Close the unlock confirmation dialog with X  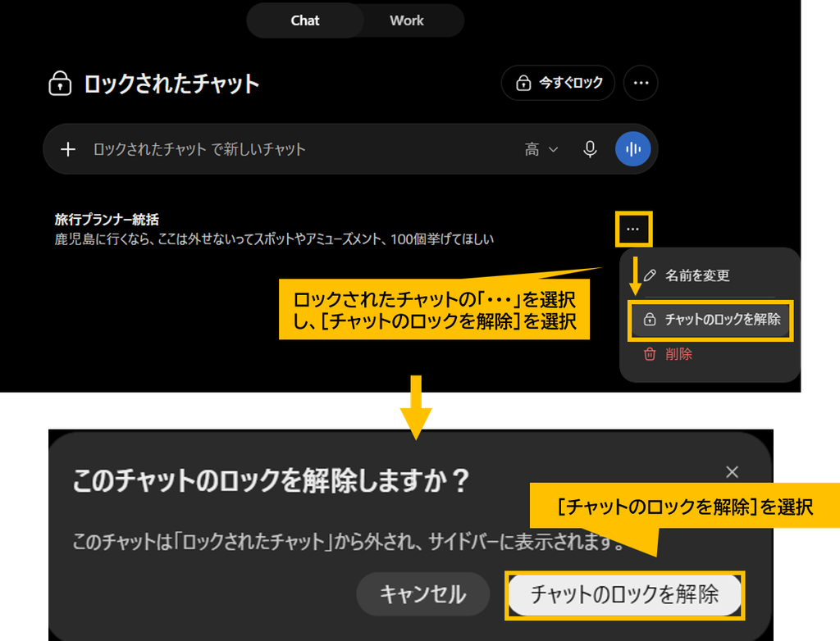click(732, 472)
